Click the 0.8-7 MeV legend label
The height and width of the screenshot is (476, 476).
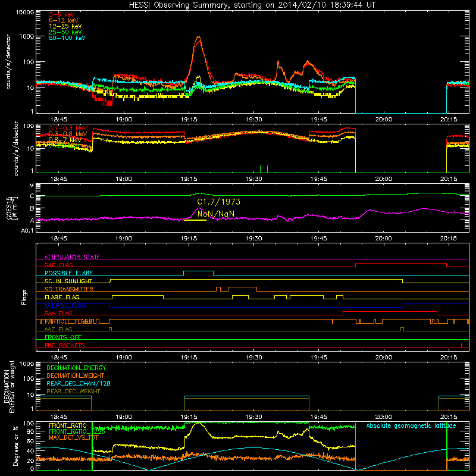tap(65, 140)
